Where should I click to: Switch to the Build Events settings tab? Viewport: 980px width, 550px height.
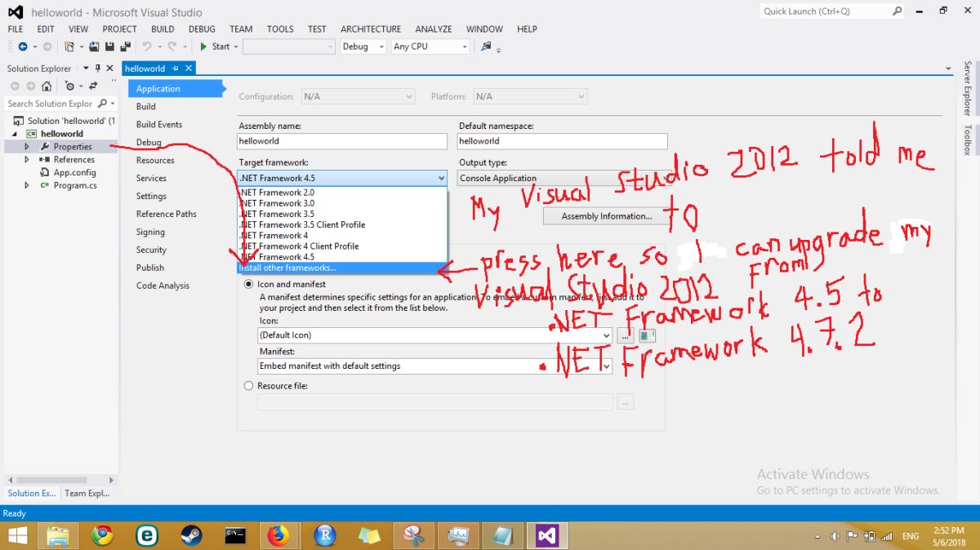tap(159, 124)
